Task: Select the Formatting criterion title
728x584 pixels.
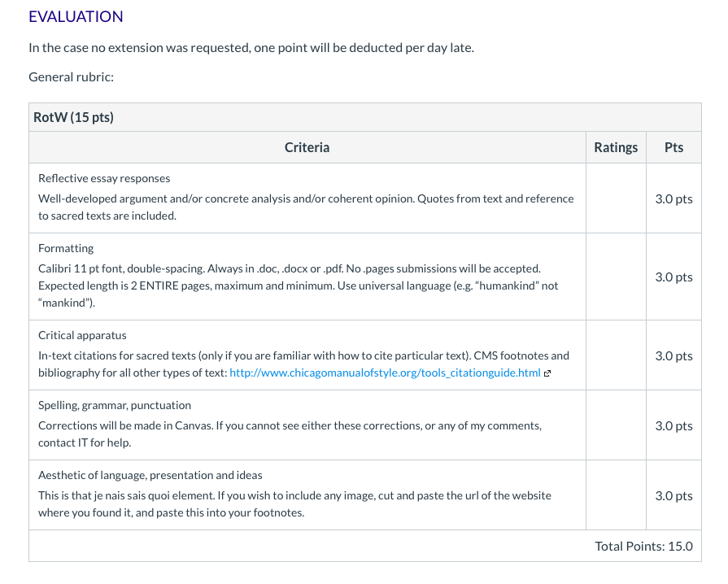Action: 66,248
